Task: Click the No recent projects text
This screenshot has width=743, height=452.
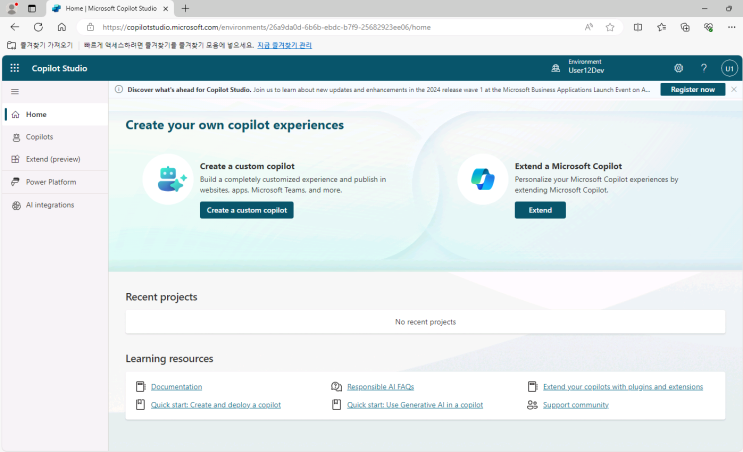Action: [x=426, y=322]
